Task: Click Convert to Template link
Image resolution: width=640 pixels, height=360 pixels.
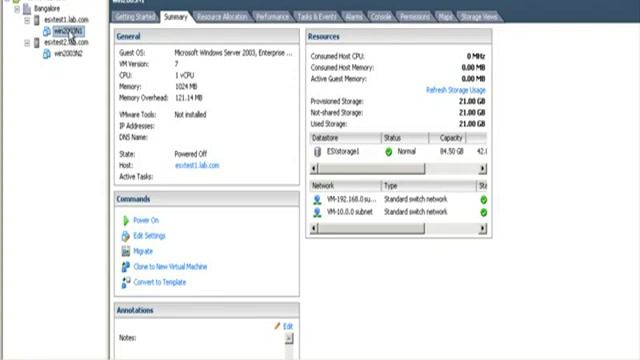Action: [160, 282]
